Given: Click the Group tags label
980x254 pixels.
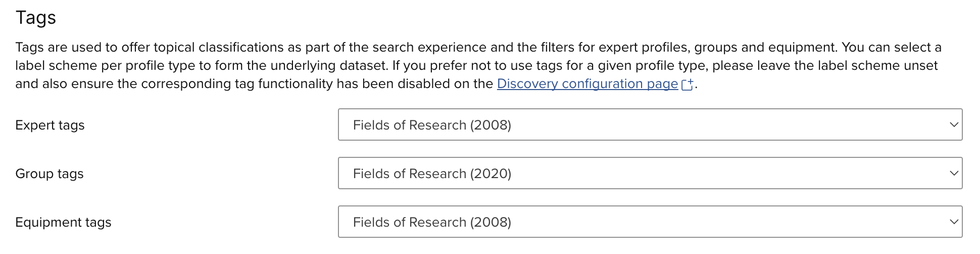Looking at the screenshot, I should [x=50, y=174].
